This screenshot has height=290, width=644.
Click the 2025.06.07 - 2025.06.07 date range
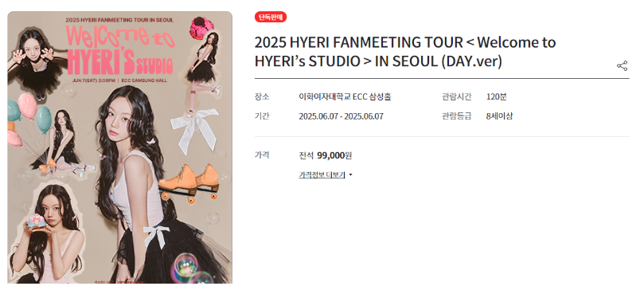click(341, 116)
